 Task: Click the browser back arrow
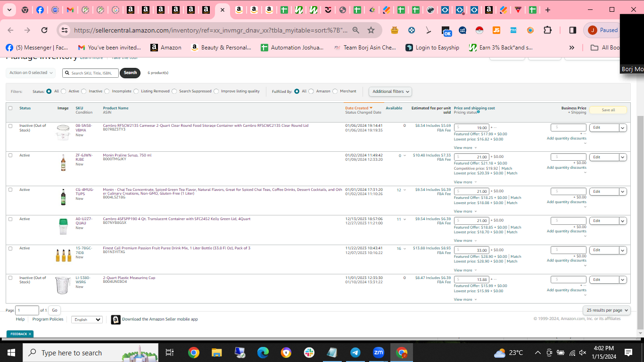[10, 30]
